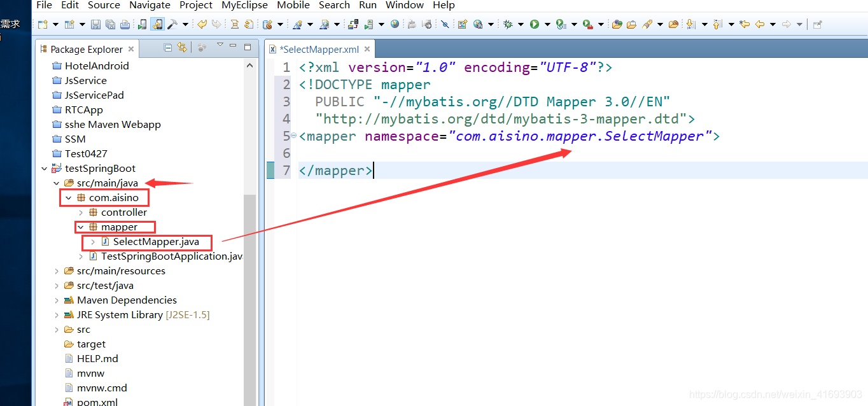Screen dimensions: 868x406
Task: Toggle Link with Editor in Package Explorer
Action: click(182, 47)
